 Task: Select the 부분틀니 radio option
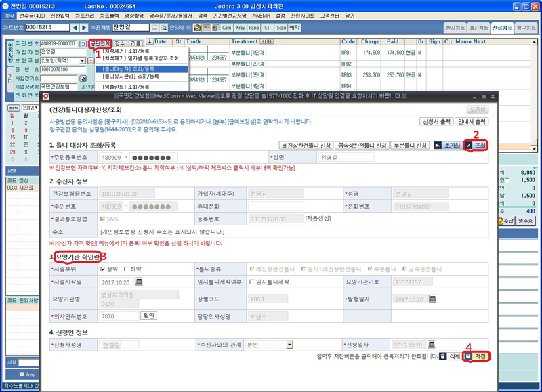pyautogui.click(x=369, y=269)
